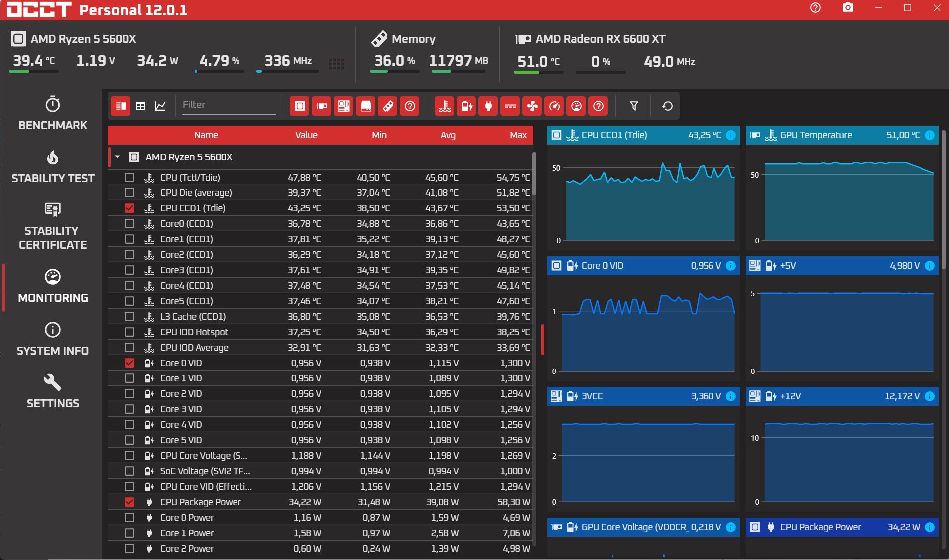Open the System Info section
Screen dimensions: 949x560
click(x=53, y=339)
